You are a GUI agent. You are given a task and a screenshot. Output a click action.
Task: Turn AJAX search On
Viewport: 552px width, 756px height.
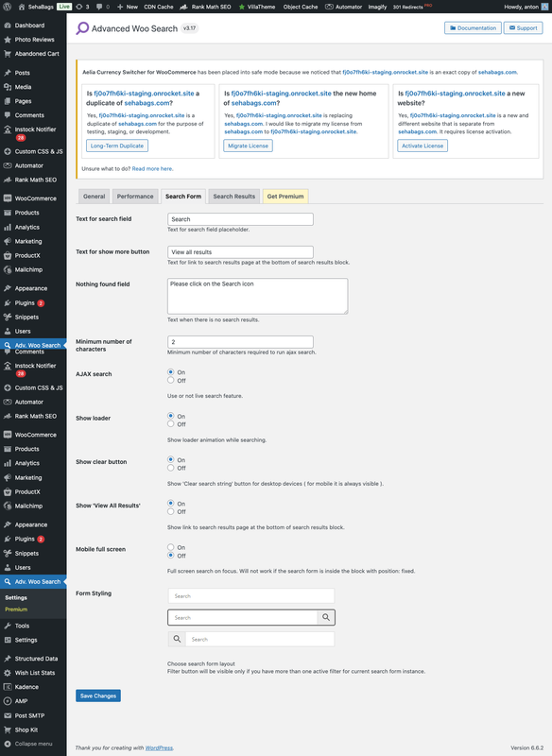pyautogui.click(x=171, y=372)
